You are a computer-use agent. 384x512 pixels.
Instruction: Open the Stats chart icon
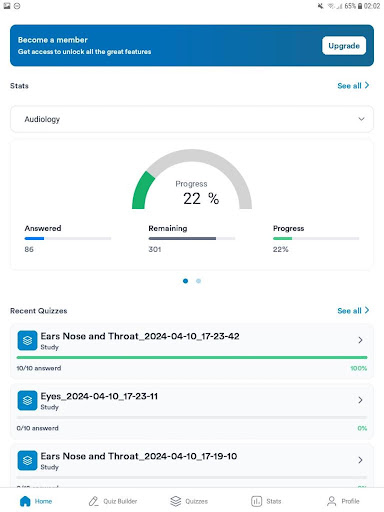coord(256,501)
